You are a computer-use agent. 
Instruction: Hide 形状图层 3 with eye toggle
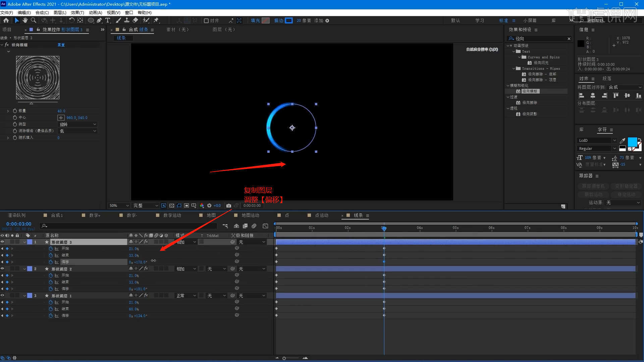(x=2, y=242)
